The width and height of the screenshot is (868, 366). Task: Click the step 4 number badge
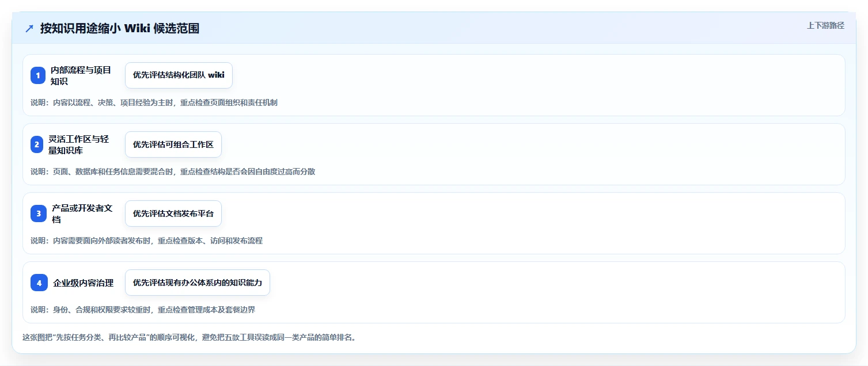(39, 283)
